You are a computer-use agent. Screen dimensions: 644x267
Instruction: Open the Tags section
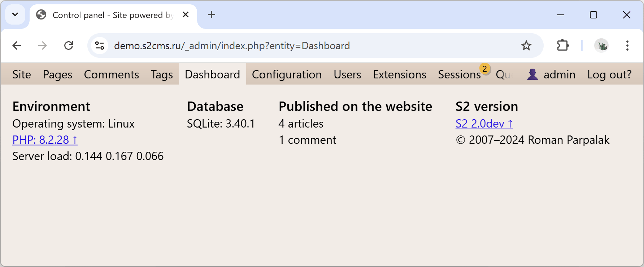(x=162, y=74)
